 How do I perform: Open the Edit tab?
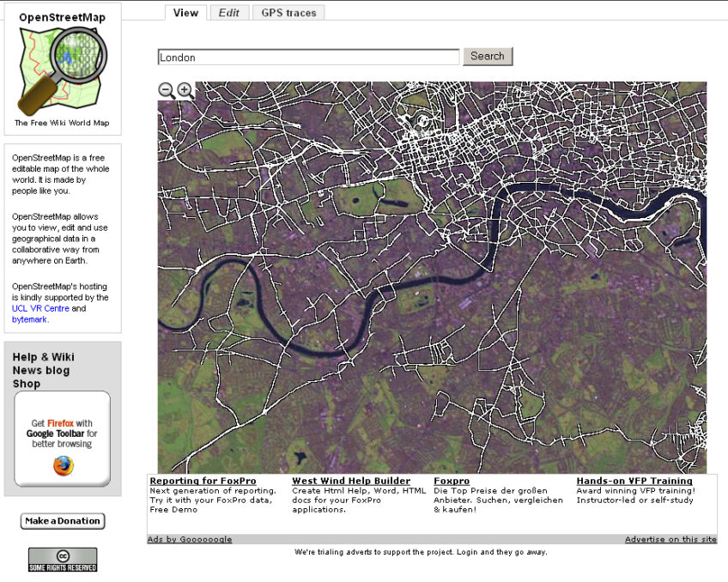228,13
